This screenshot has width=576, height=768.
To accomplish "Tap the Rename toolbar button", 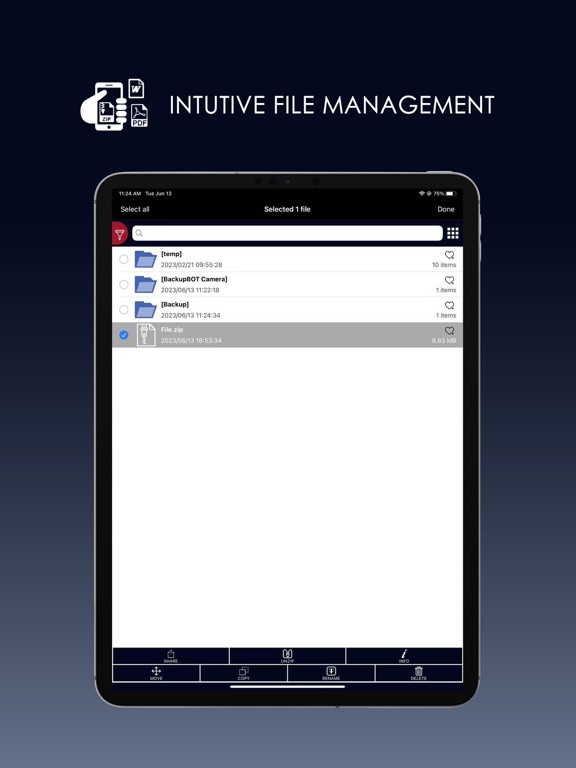I will coord(331,673).
